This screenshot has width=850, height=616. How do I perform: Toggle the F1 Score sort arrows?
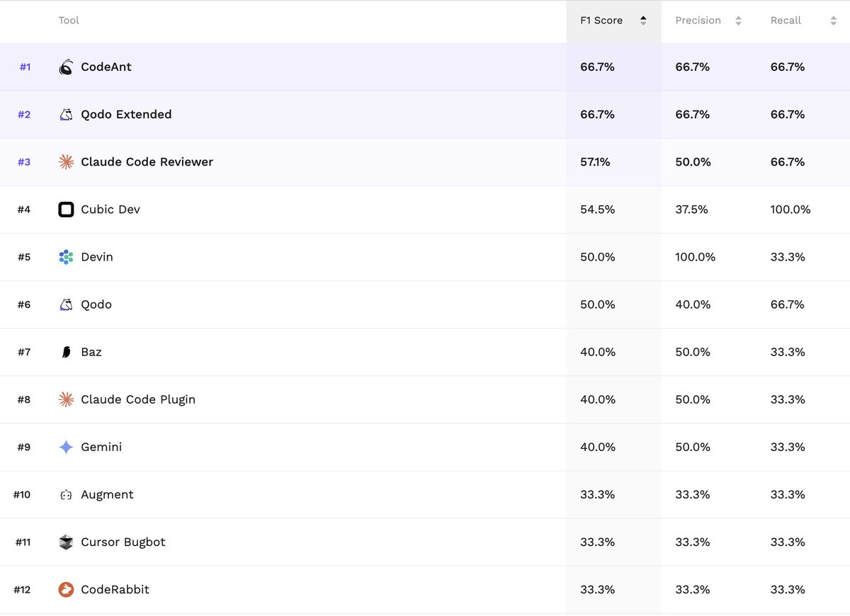point(643,21)
